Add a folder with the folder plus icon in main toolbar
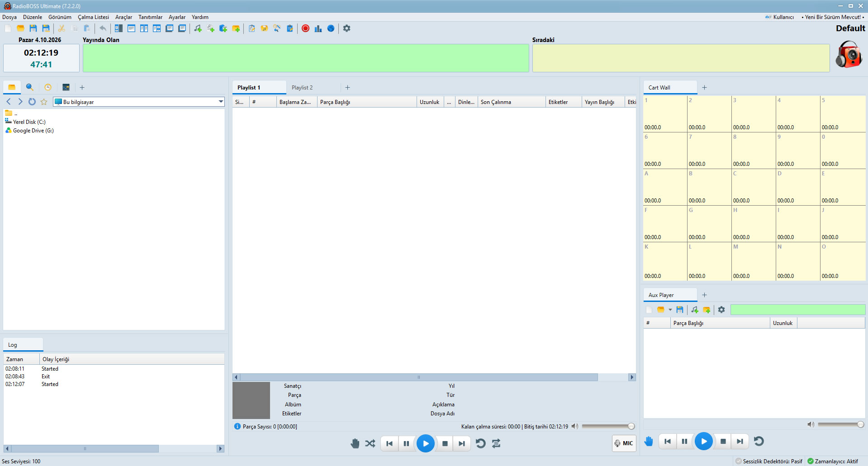Viewport: 868px width, 466px height. [x=236, y=28]
